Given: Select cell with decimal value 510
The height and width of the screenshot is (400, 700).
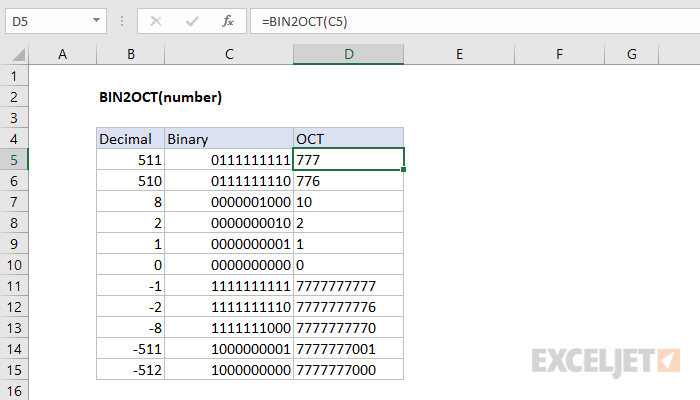Looking at the screenshot, I should click(x=130, y=181).
